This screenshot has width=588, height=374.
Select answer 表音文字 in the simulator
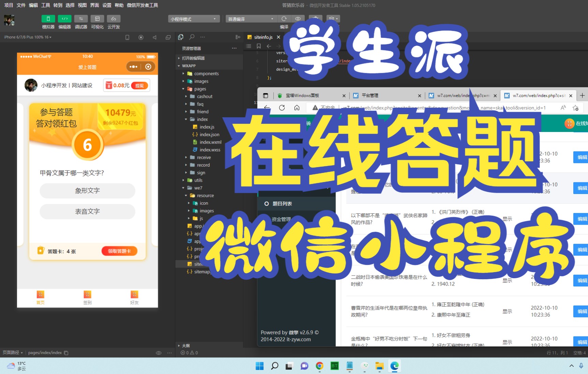(87, 211)
